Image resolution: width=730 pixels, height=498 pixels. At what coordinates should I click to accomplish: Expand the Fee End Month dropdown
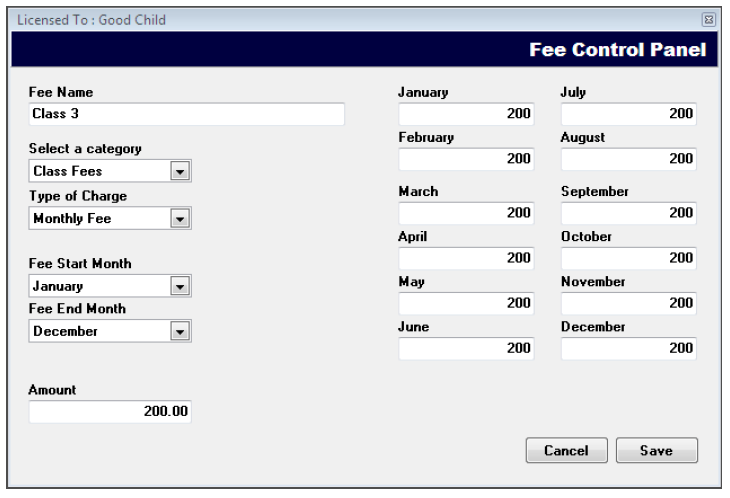coord(181,331)
